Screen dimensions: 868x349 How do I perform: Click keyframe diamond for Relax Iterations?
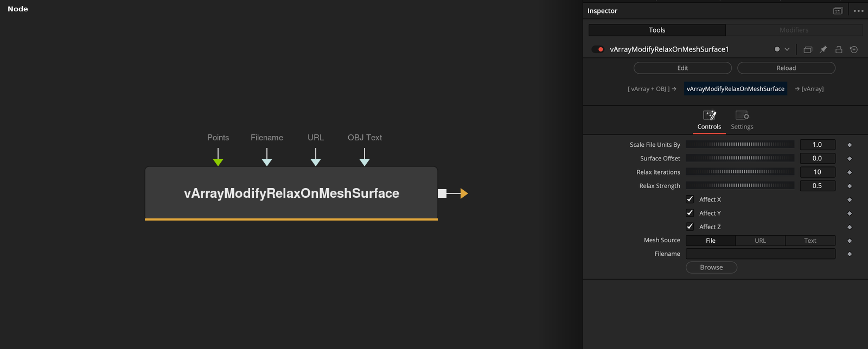pyautogui.click(x=850, y=172)
